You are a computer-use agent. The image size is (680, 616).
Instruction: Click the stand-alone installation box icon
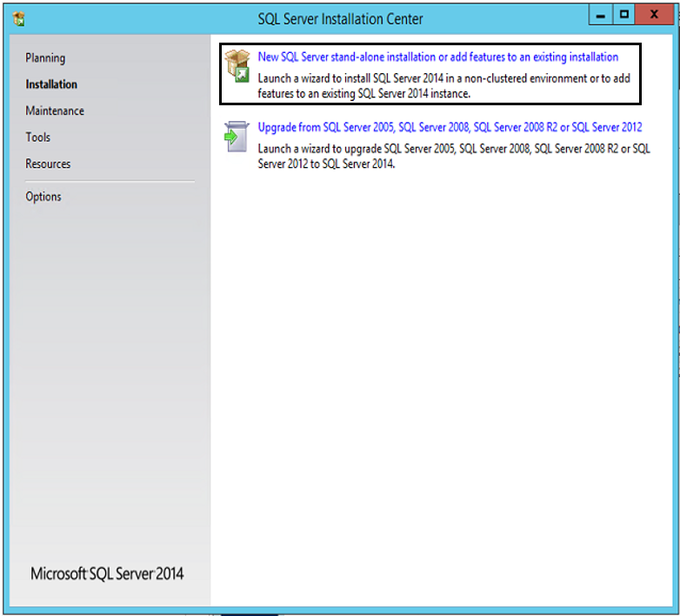[x=237, y=65]
